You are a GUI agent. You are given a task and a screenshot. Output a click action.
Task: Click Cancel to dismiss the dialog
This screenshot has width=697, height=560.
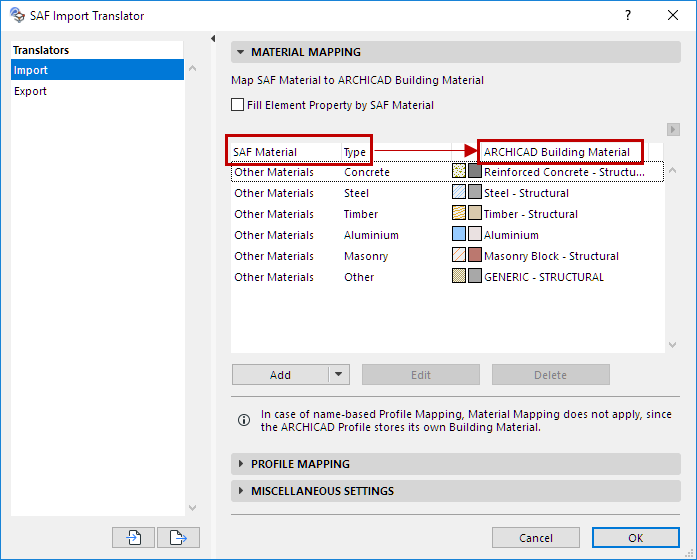click(x=536, y=538)
